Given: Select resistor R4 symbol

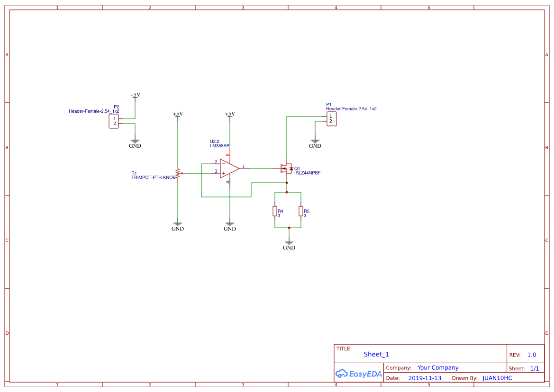Looking at the screenshot, I should [x=275, y=212].
